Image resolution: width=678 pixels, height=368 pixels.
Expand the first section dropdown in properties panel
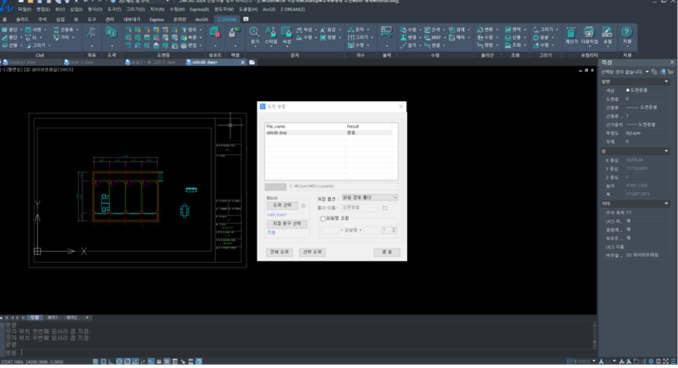point(666,81)
